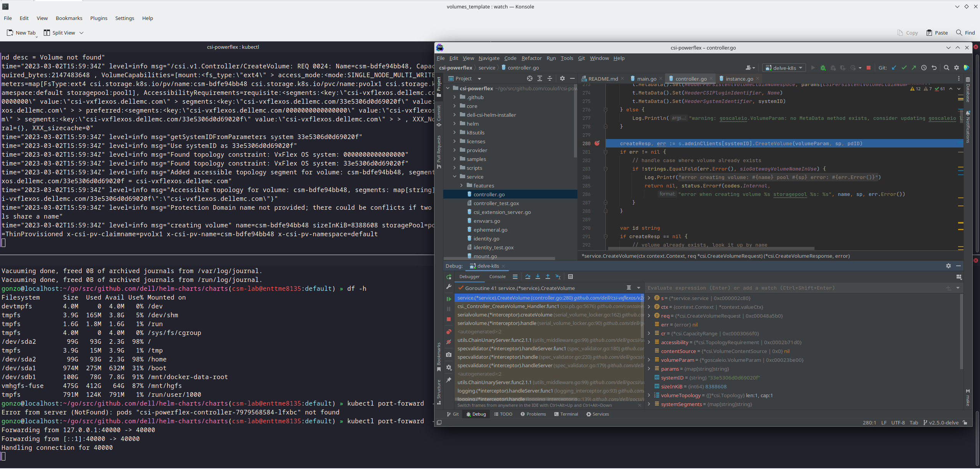Expand the helm folder in the project tree
The image size is (980, 469).
(454, 124)
